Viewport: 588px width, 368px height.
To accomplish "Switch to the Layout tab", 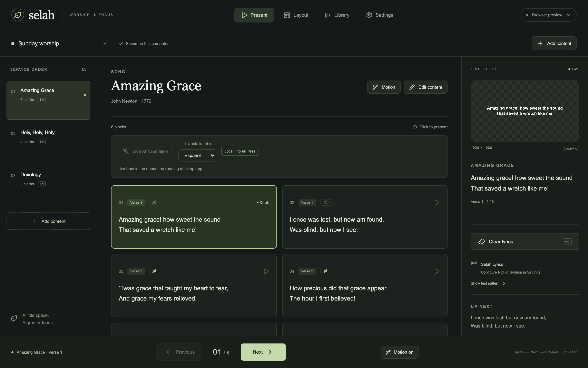I will [296, 15].
